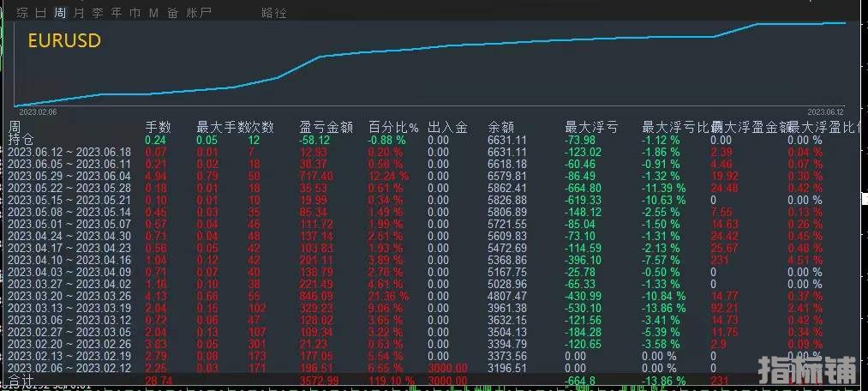Click the 手数 column header
The width and height of the screenshot is (868, 391).
coord(159,127)
